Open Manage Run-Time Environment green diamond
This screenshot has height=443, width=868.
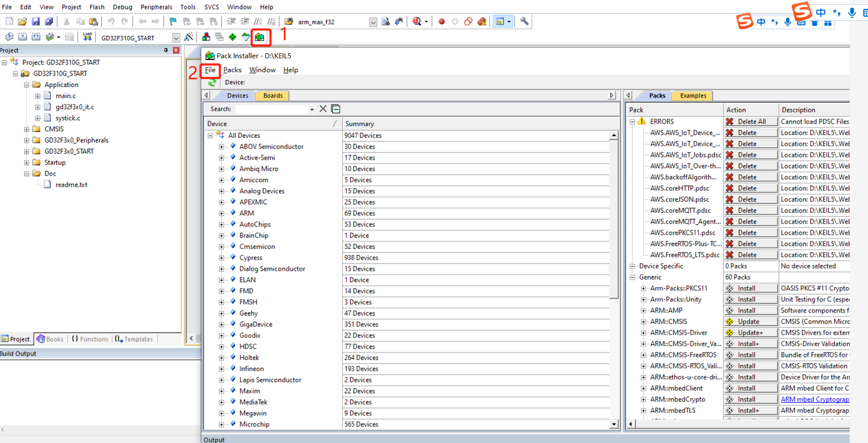[233, 37]
